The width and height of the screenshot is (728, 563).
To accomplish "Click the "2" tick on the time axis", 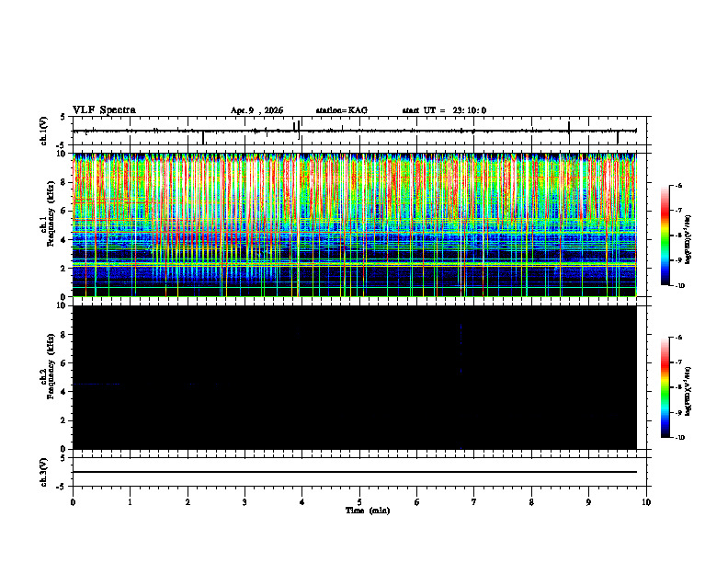I will coord(188,502).
